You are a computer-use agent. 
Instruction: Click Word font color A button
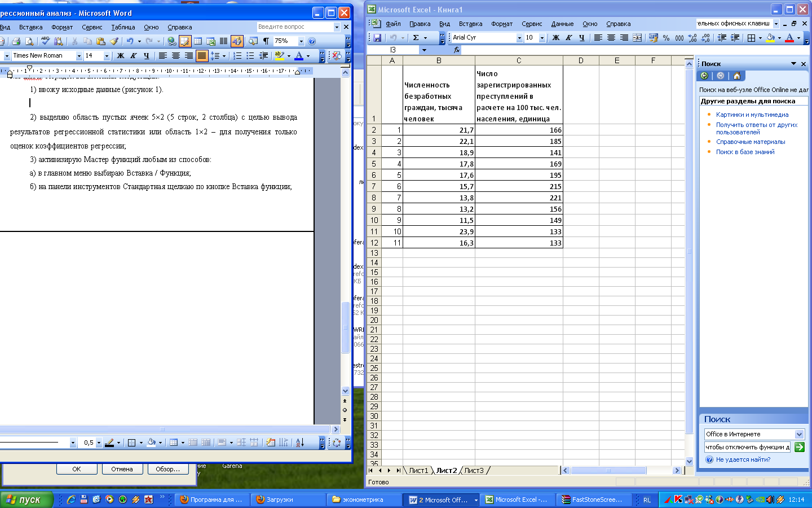pyautogui.click(x=299, y=56)
